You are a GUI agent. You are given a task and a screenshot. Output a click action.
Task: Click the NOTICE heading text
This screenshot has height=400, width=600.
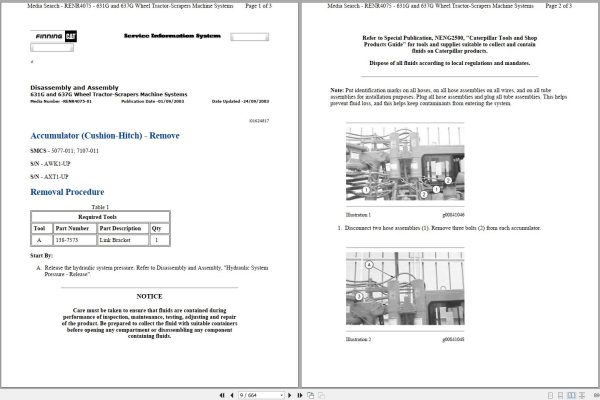pyautogui.click(x=149, y=296)
